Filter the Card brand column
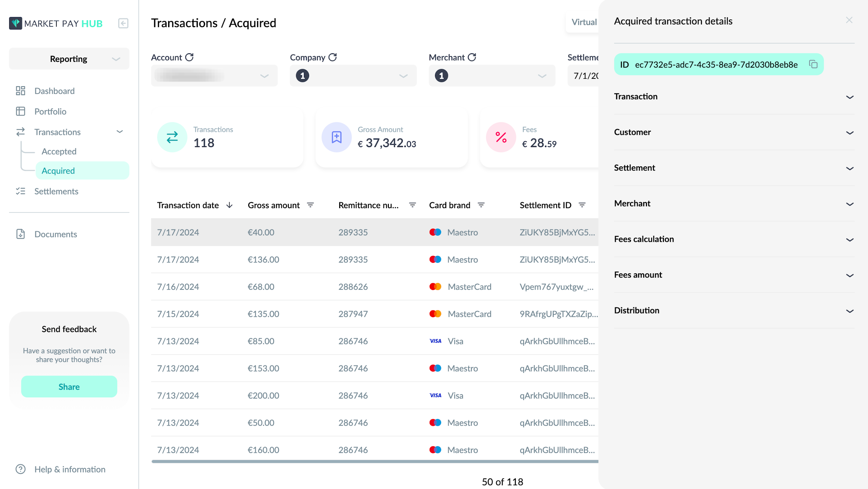 tap(481, 205)
